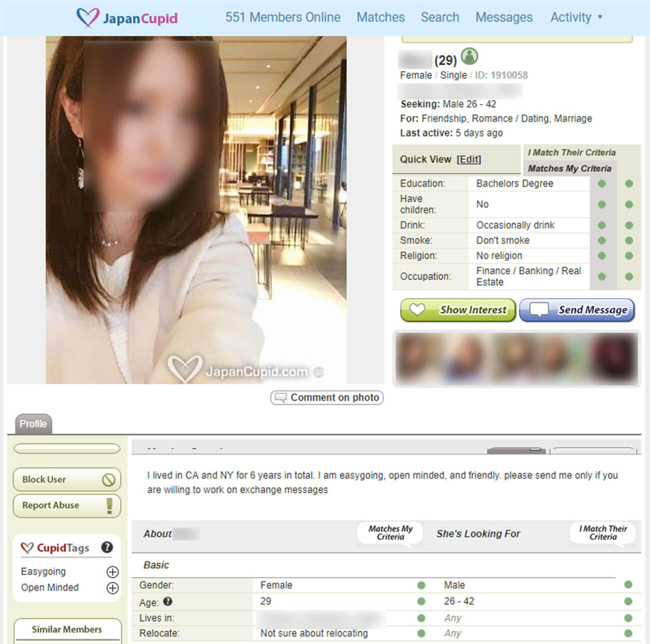Open the Activity dropdown menu
Screen dimensions: 650x644
576,17
